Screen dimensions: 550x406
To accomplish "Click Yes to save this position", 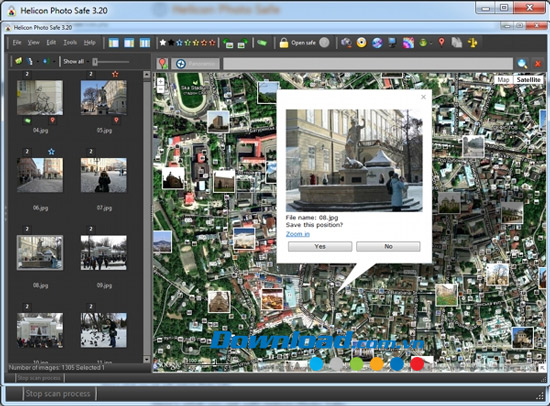I will (x=320, y=246).
